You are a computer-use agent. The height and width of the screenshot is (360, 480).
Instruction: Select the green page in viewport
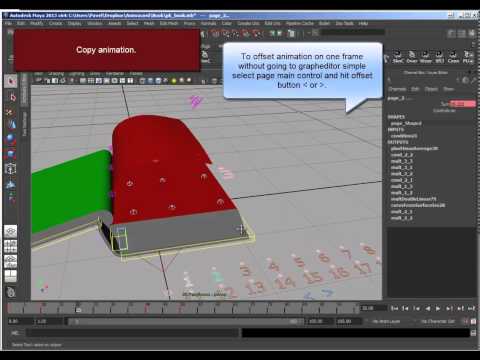(71, 193)
